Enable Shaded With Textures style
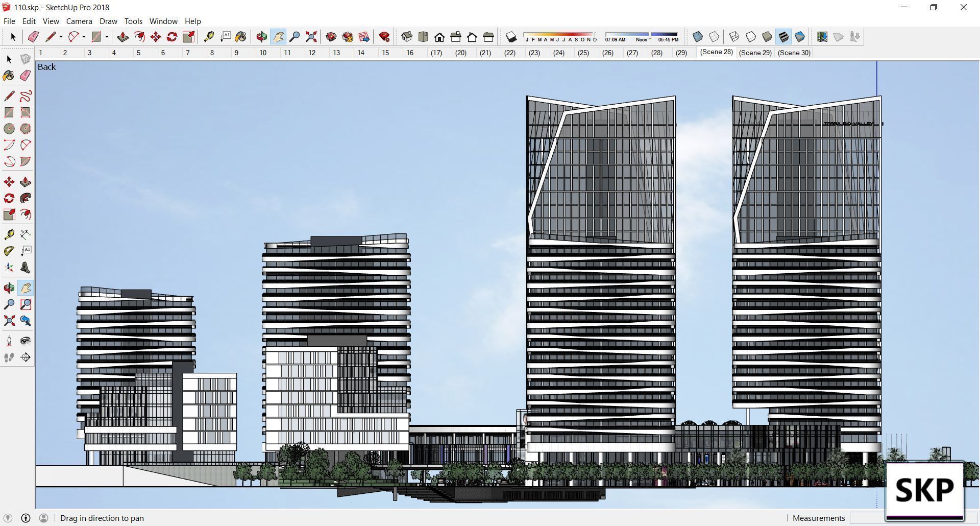Screen dimensions: 980x526 pyautogui.click(x=783, y=37)
